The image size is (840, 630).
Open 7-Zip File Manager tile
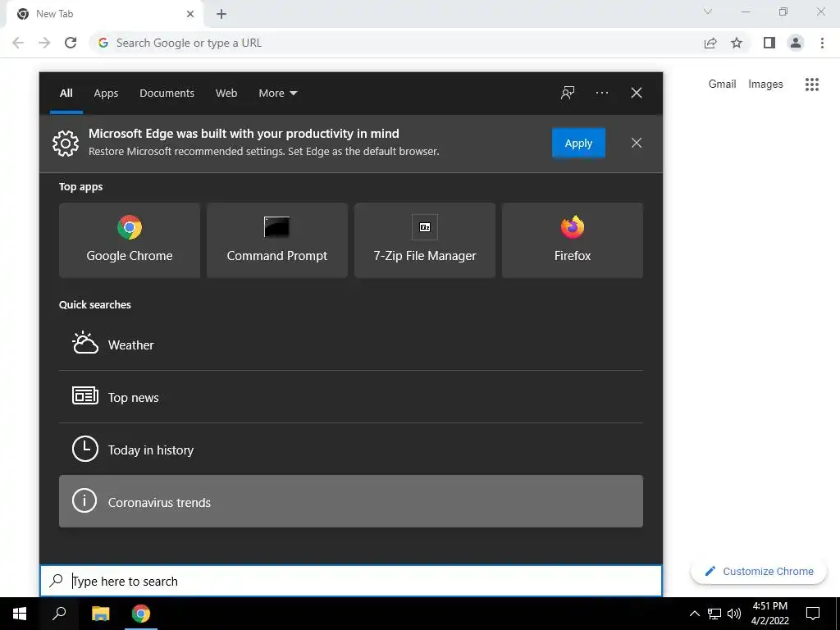pyautogui.click(x=425, y=240)
